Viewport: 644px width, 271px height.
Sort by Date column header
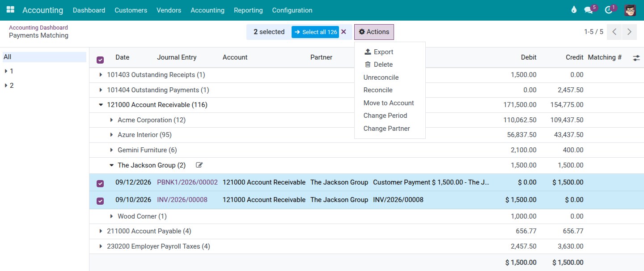[x=122, y=57]
